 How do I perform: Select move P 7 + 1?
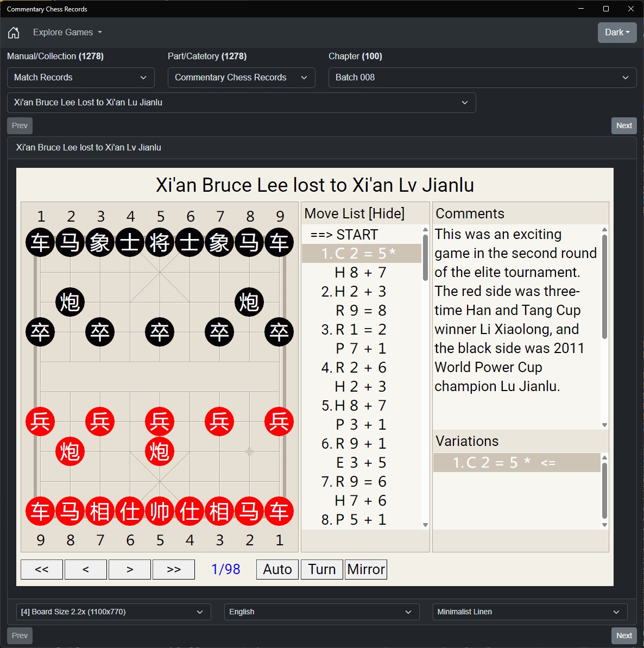[362, 348]
